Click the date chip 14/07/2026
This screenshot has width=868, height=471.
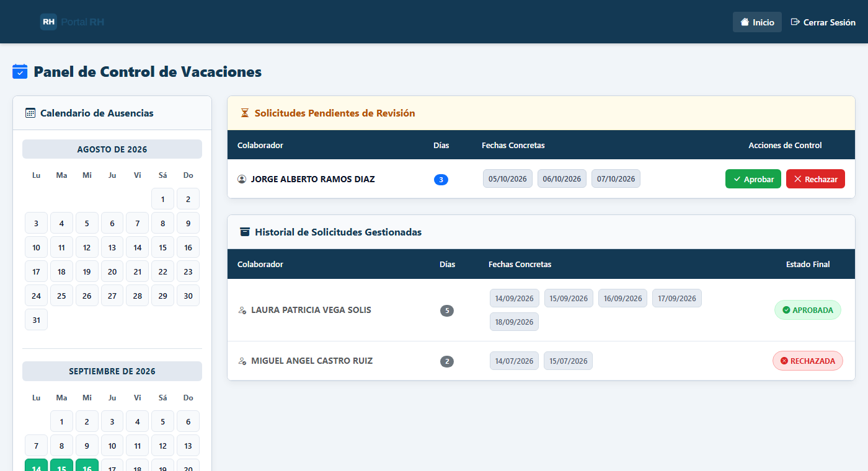point(514,361)
